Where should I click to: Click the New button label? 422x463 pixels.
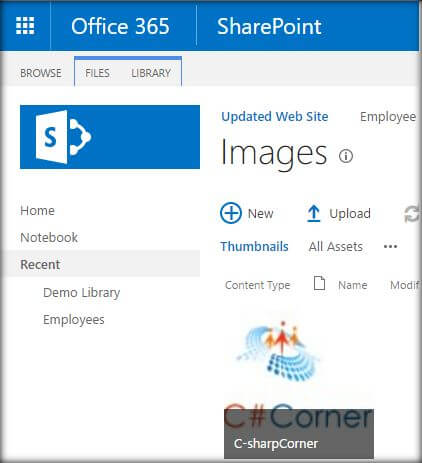pyautogui.click(x=260, y=214)
